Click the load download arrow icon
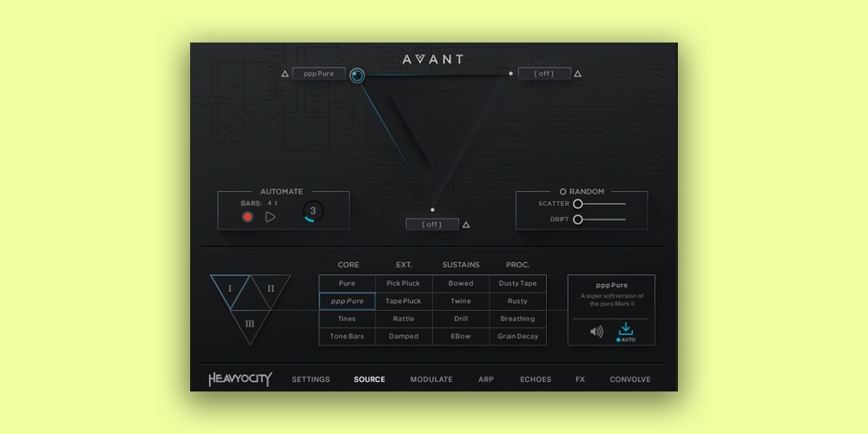 (x=626, y=329)
